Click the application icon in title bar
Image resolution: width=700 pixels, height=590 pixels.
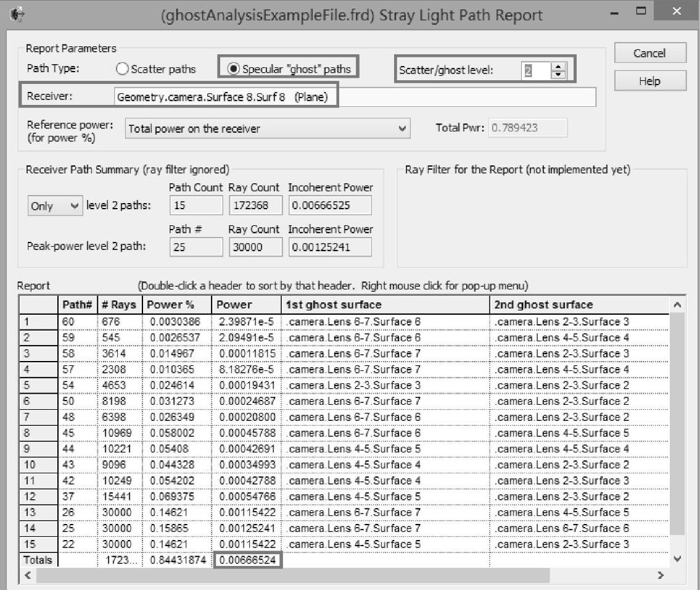(19, 14)
